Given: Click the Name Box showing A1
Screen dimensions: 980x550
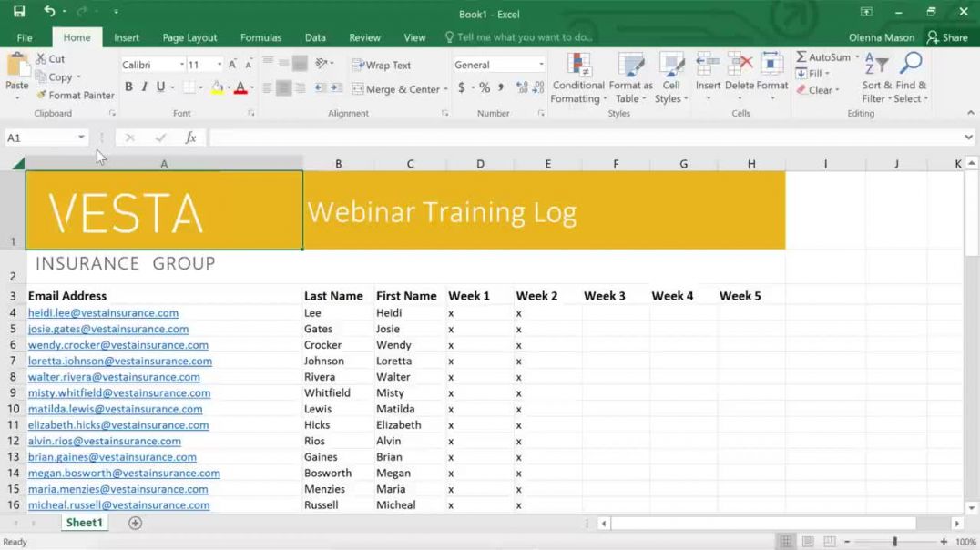Looking at the screenshot, I should [x=45, y=137].
